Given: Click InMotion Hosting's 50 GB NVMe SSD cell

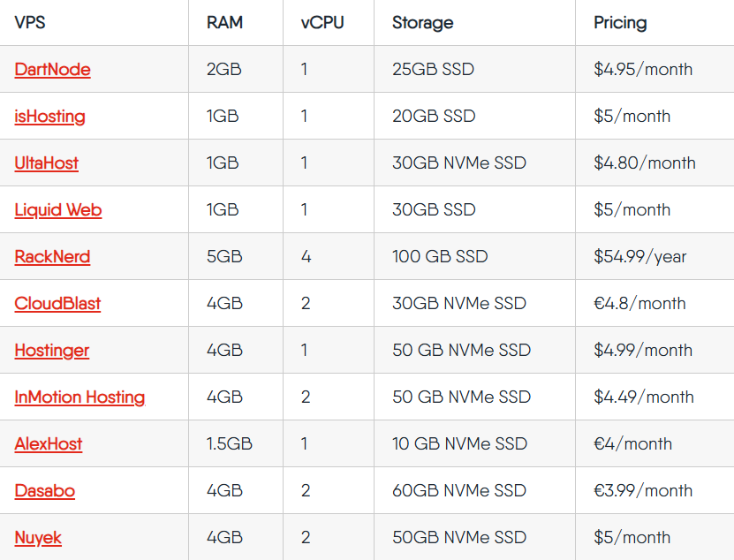Looking at the screenshot, I should pyautogui.click(x=462, y=397).
